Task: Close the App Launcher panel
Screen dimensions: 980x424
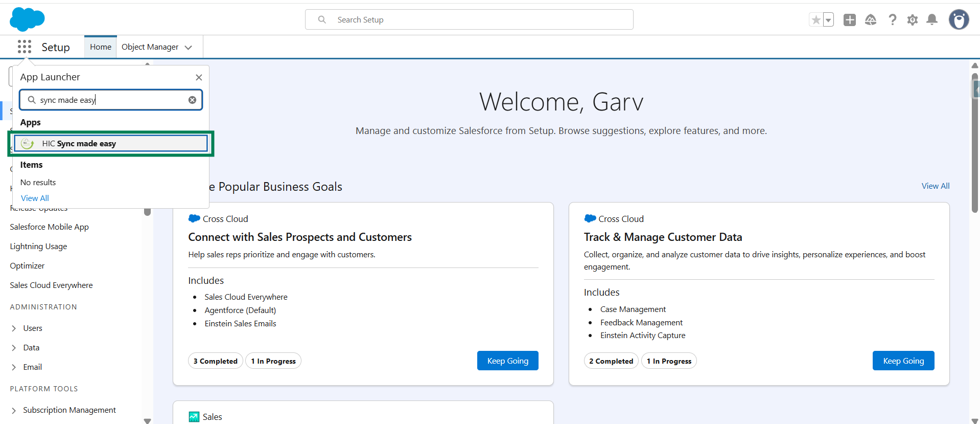Action: (x=199, y=77)
